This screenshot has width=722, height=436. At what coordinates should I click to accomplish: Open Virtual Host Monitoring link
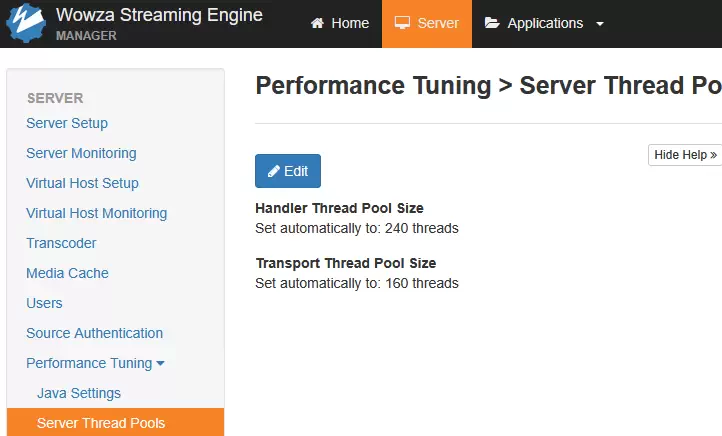tap(97, 213)
